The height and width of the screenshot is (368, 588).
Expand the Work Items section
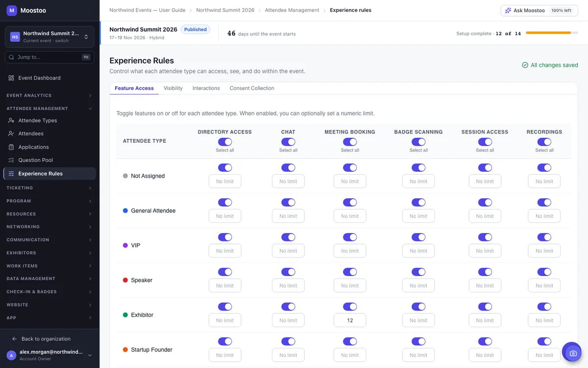[x=49, y=266]
